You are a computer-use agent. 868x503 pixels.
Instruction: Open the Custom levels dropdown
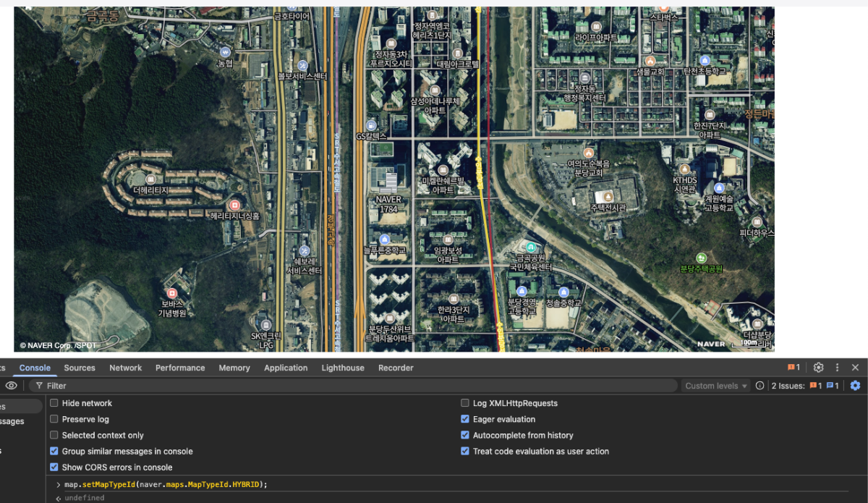coord(716,386)
